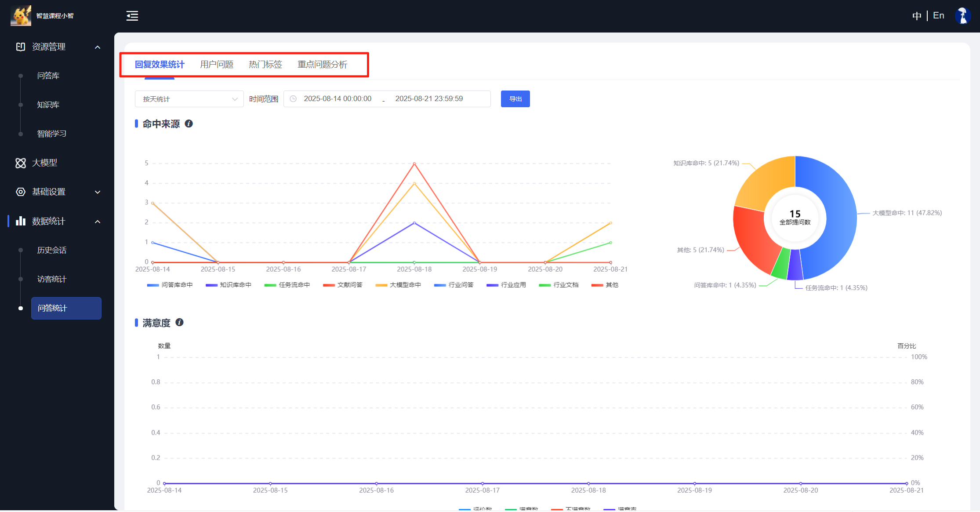Open 知识库 in the sidebar
Screen dimensions: 980x512
pyautogui.click(x=48, y=105)
